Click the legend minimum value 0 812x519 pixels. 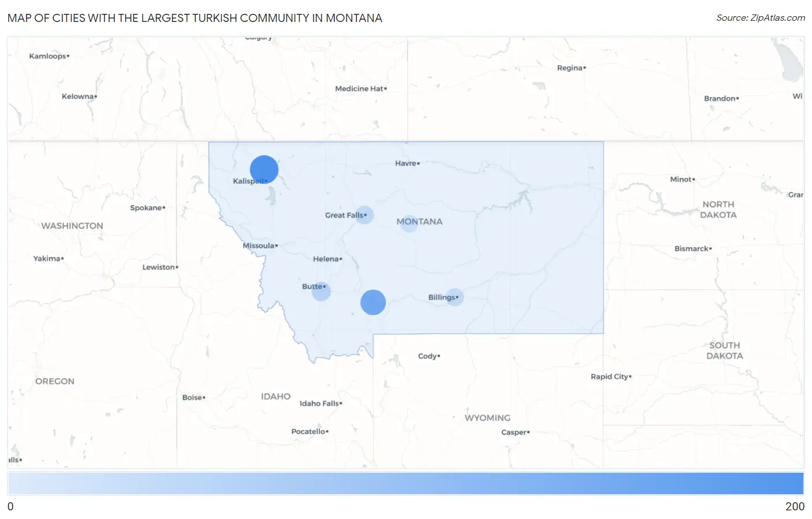pos(10,506)
